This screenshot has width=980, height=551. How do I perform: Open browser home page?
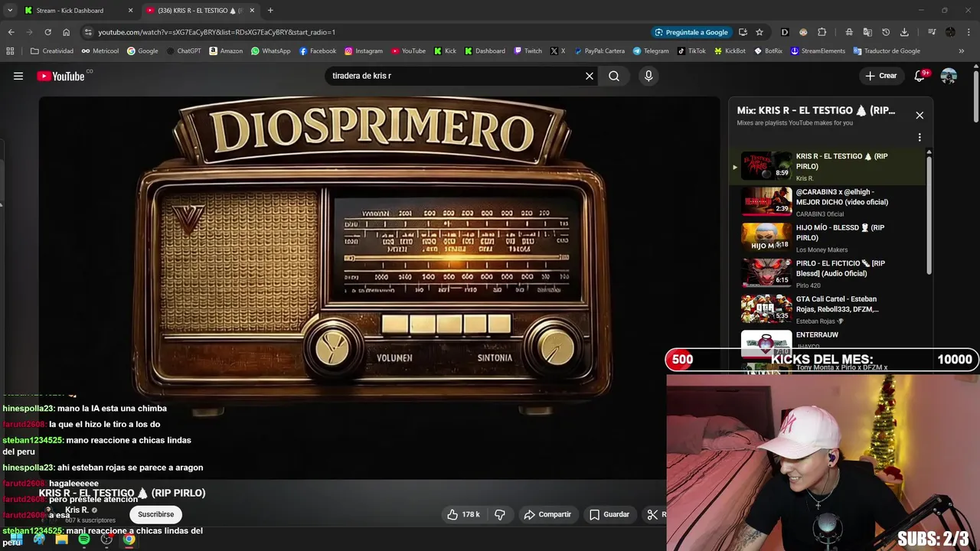(x=66, y=32)
